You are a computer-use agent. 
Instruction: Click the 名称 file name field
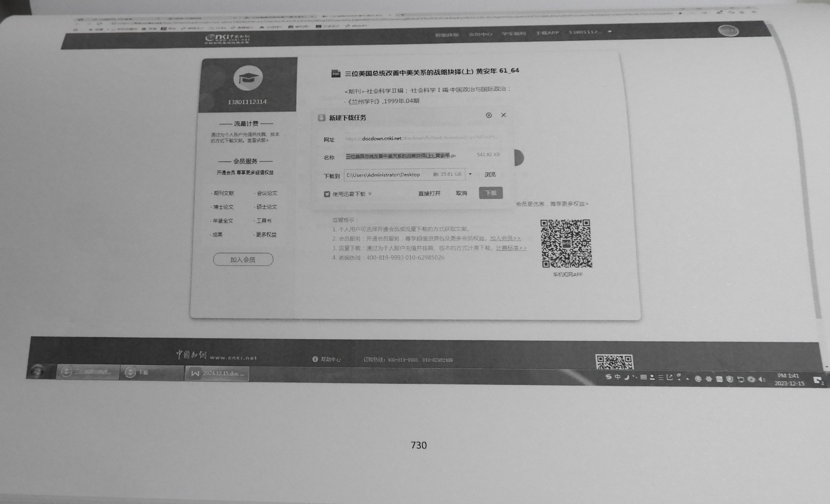[400, 156]
